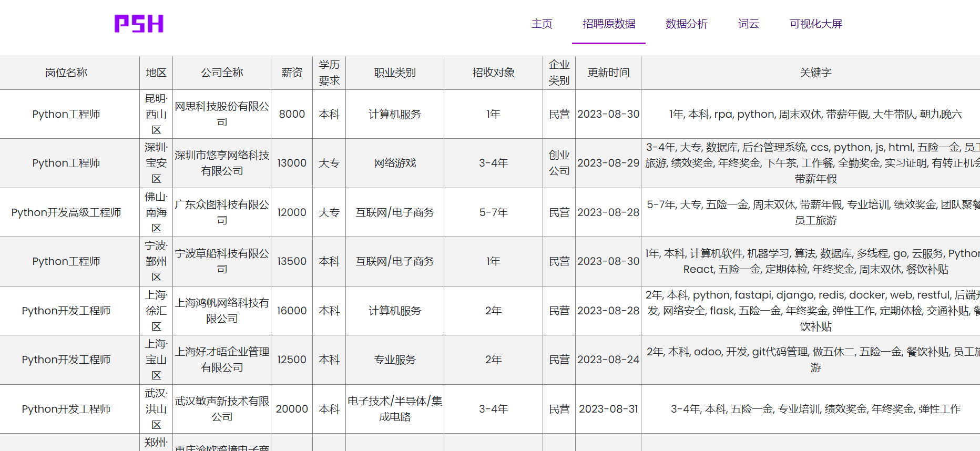
Task: Open the 主页 nav tab
Action: point(542,24)
